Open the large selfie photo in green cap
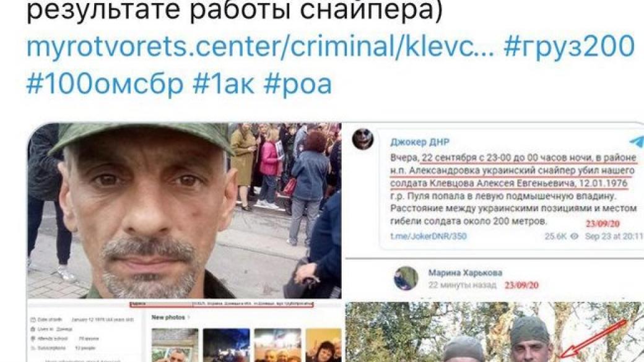This screenshot has height=362, width=644. pos(184,210)
